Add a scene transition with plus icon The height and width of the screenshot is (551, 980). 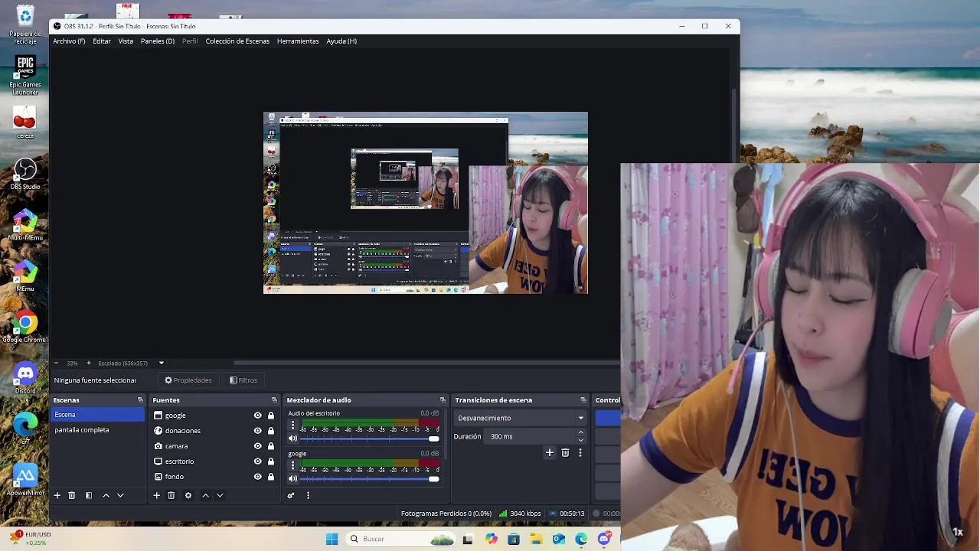549,452
